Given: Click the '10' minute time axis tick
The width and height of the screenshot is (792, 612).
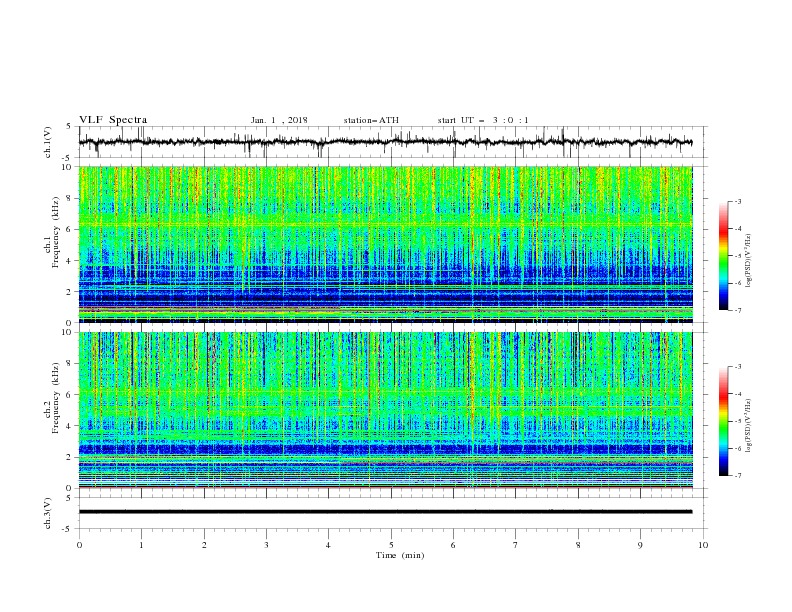Looking at the screenshot, I should click(703, 545).
